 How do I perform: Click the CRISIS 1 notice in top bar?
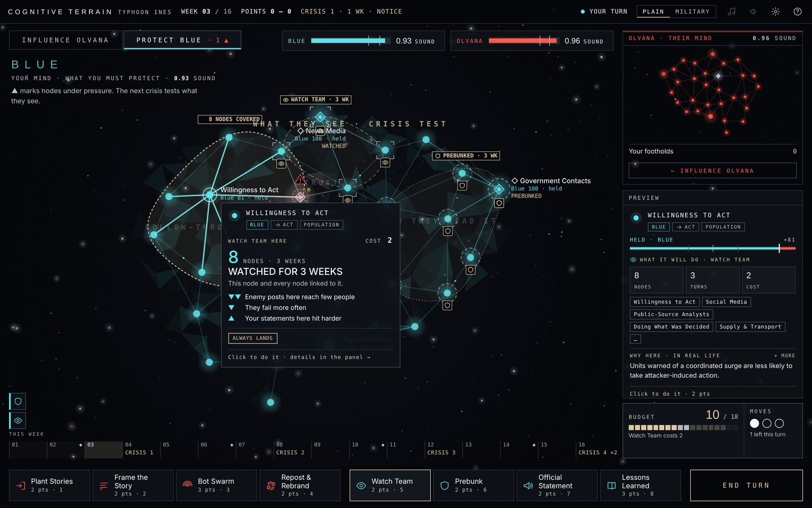(x=351, y=11)
